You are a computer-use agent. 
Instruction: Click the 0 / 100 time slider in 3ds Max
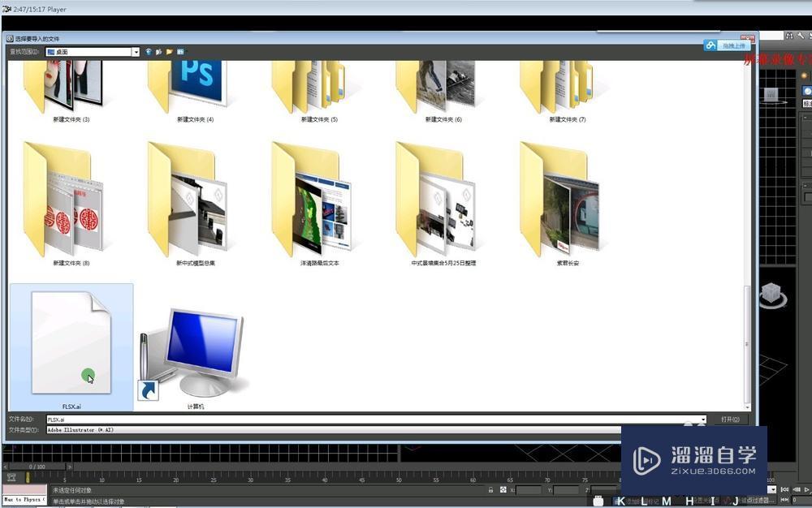coord(37,467)
